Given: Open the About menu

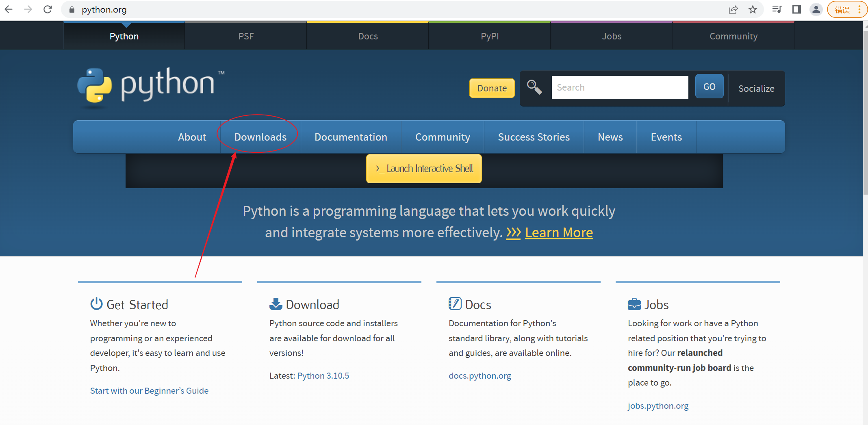Looking at the screenshot, I should 192,137.
